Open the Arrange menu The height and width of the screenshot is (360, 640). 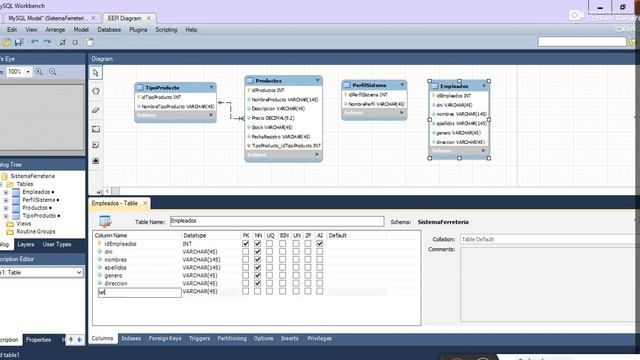click(55, 30)
